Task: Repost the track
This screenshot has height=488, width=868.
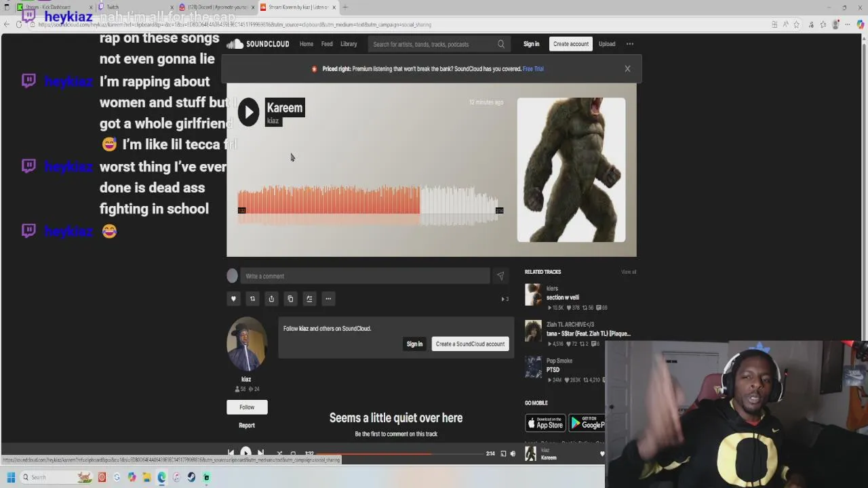Action: [252, 299]
